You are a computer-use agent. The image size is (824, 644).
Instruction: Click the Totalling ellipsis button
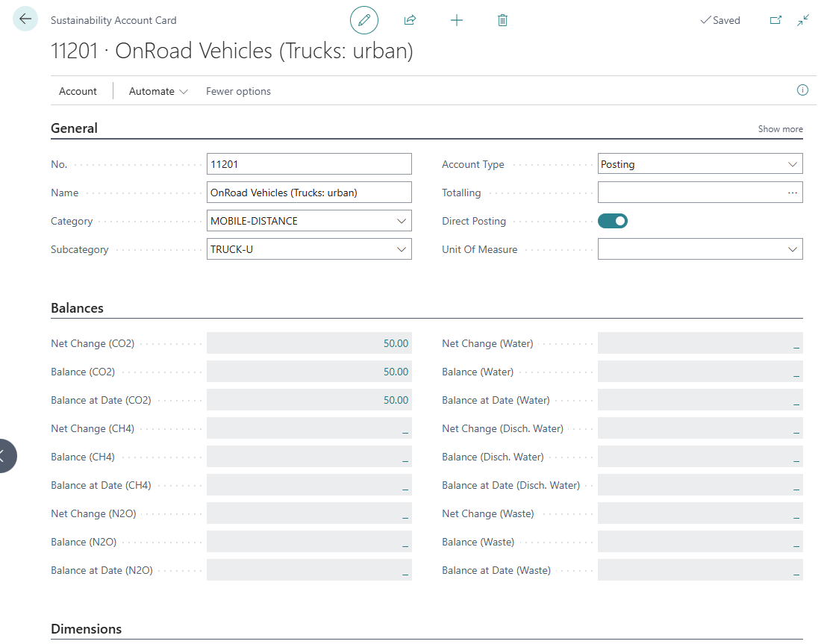tap(793, 193)
